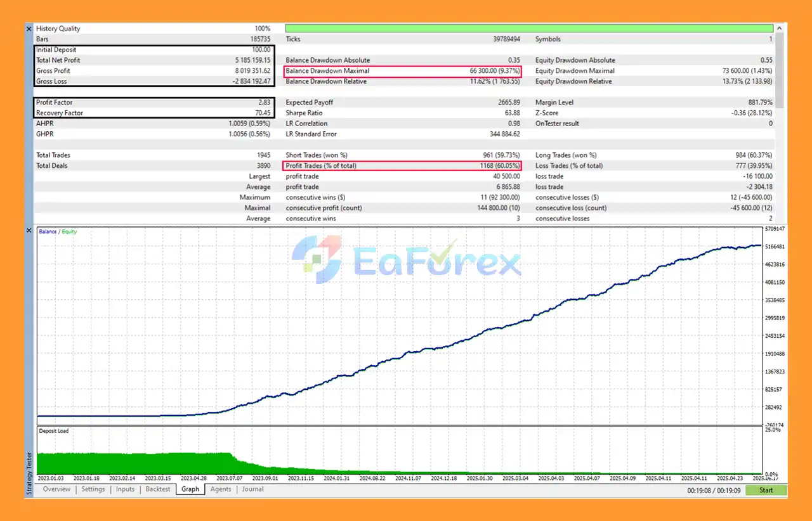
Task: Go to the Inputs tab
Action: click(x=125, y=489)
